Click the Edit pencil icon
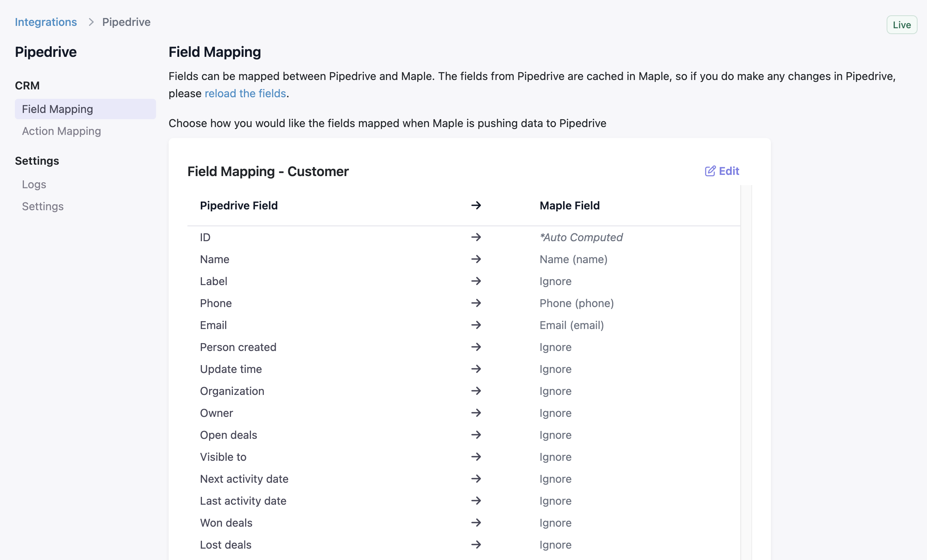This screenshot has width=927, height=560. point(710,171)
